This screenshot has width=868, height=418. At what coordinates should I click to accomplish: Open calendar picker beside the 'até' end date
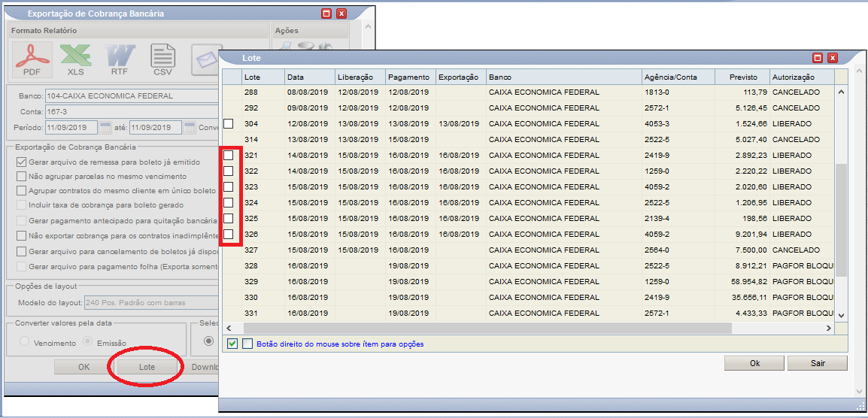coord(190,128)
